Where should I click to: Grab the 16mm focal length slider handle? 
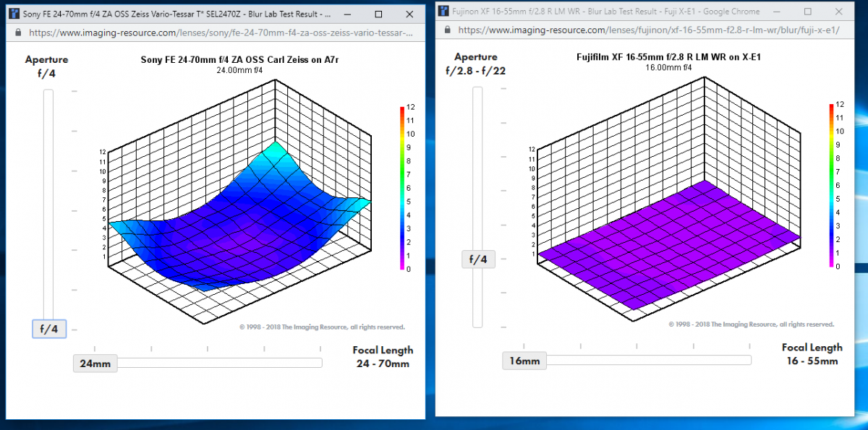tap(524, 361)
